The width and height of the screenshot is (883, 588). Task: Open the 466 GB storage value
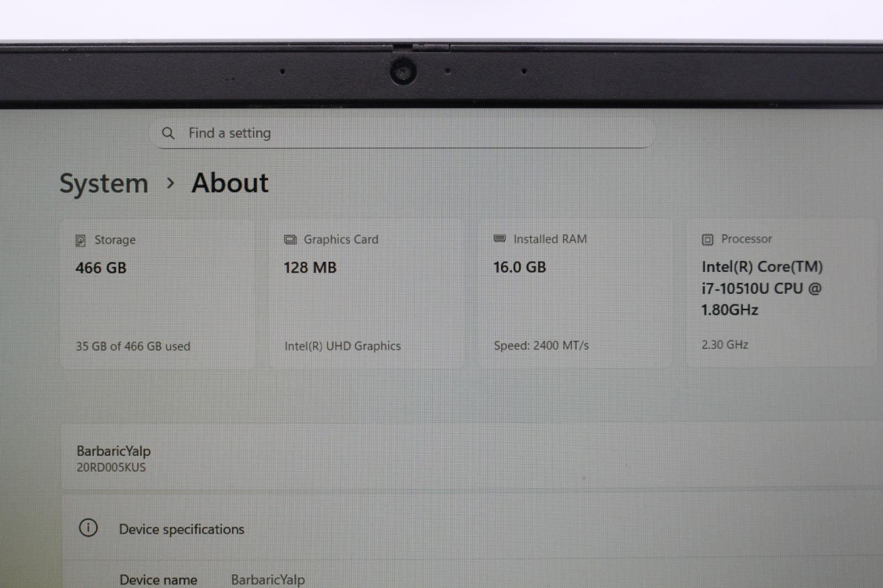[x=101, y=268]
